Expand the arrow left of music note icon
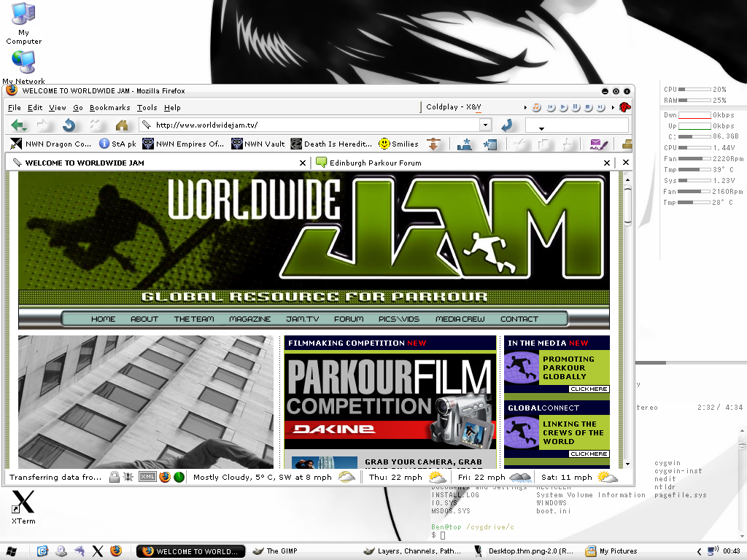747x560 pixels. click(525, 108)
